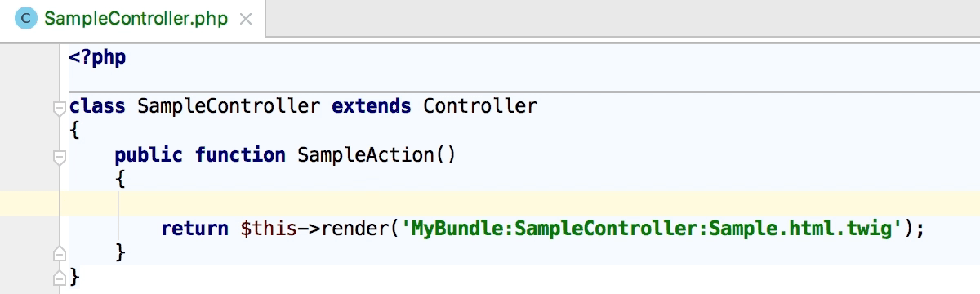Screen dimensions: 980x294
Task: Place cursor on the highlighted empty line
Action: (x=490, y=203)
